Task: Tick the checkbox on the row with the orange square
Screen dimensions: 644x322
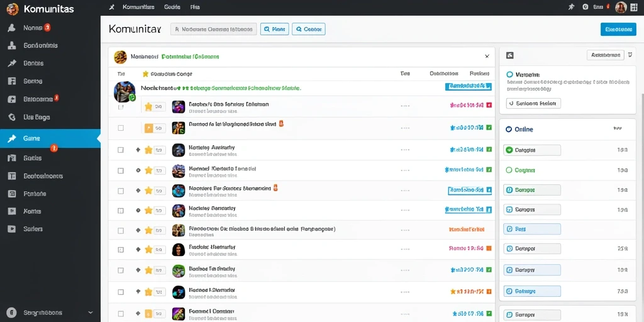Action: 120,128
